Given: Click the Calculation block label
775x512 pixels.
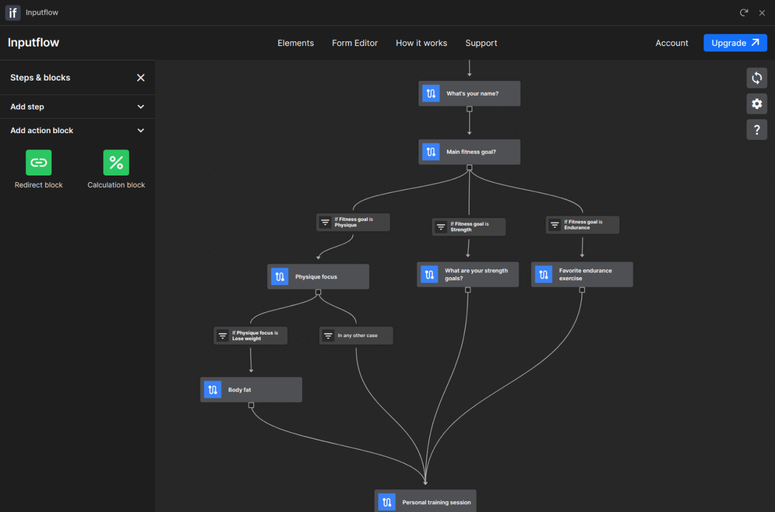Looking at the screenshot, I should 116,185.
